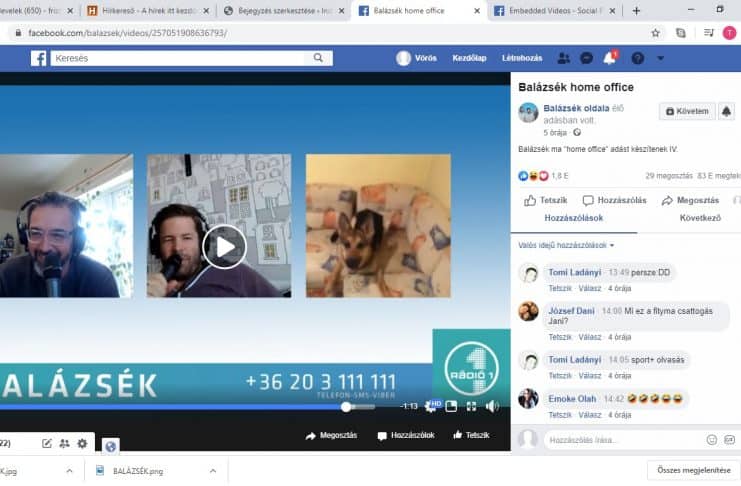The height and width of the screenshot is (486, 741).
Task: Go to Kezdőlap home
Action: point(469,58)
